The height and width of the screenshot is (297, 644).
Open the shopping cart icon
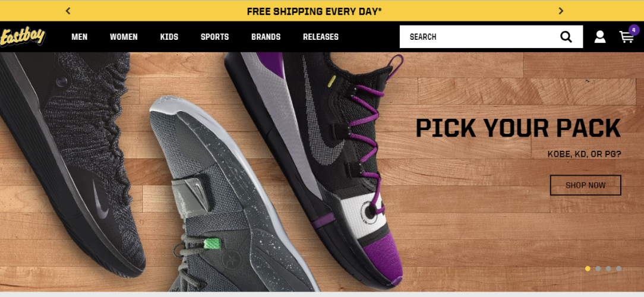coord(626,37)
